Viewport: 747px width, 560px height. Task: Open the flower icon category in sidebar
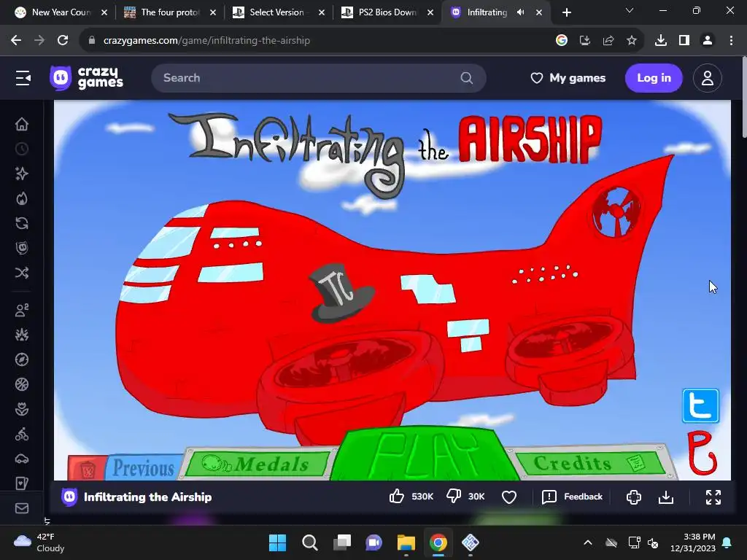[x=22, y=409]
